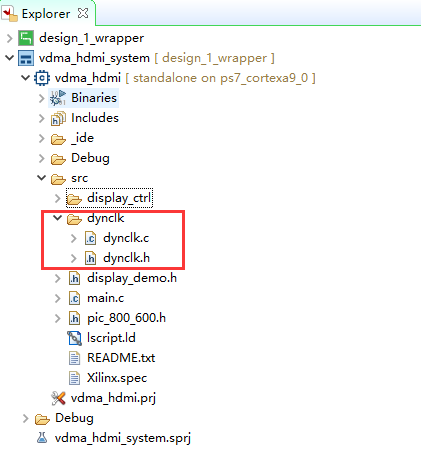
Task: Select the vdma_hdmi.prj file name
Action: click(113, 398)
